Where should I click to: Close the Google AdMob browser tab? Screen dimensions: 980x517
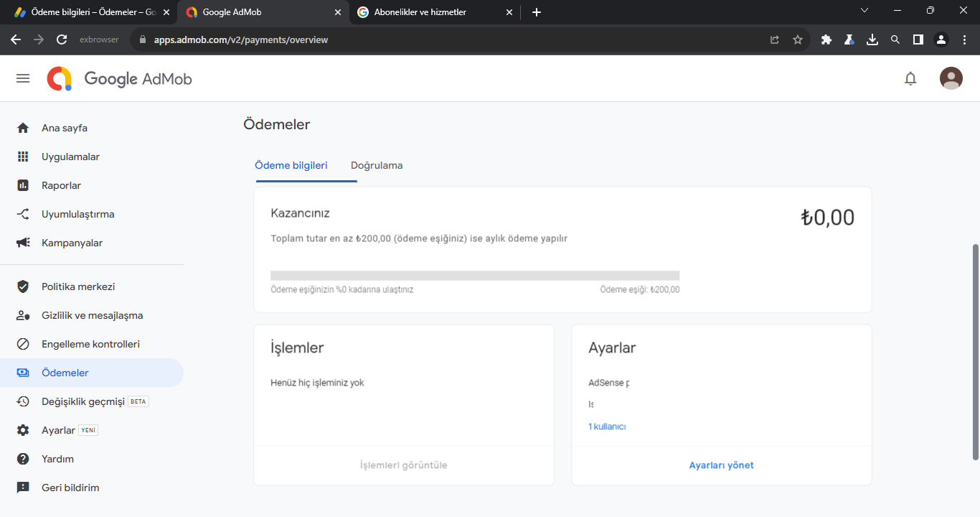point(338,12)
